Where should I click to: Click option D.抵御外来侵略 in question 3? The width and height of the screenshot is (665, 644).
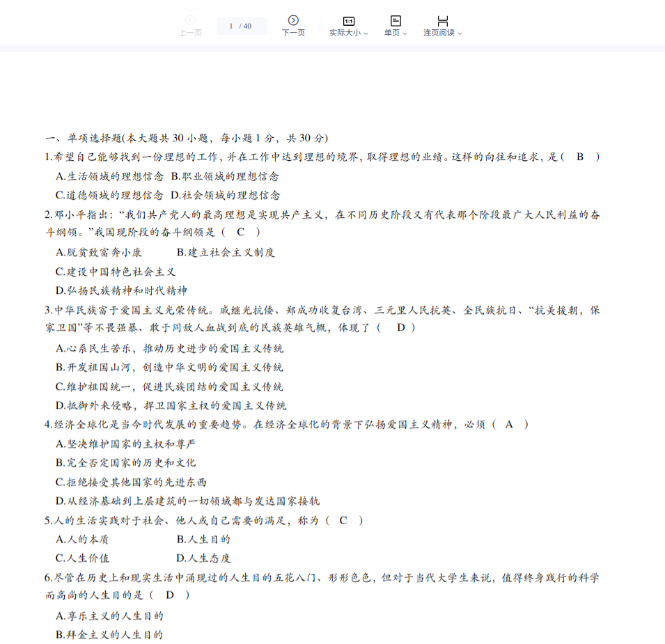coord(171,405)
